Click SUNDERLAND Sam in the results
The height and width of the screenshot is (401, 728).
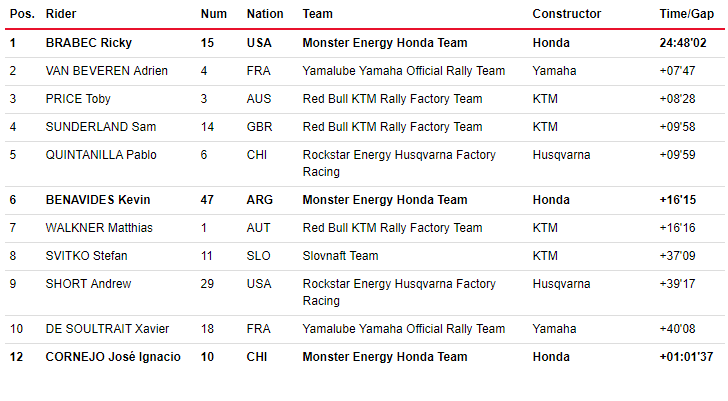coord(101,127)
